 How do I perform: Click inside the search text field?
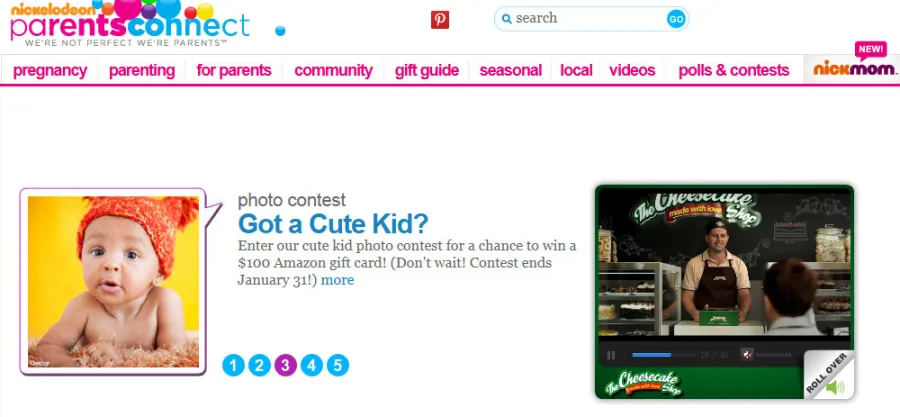(588, 18)
